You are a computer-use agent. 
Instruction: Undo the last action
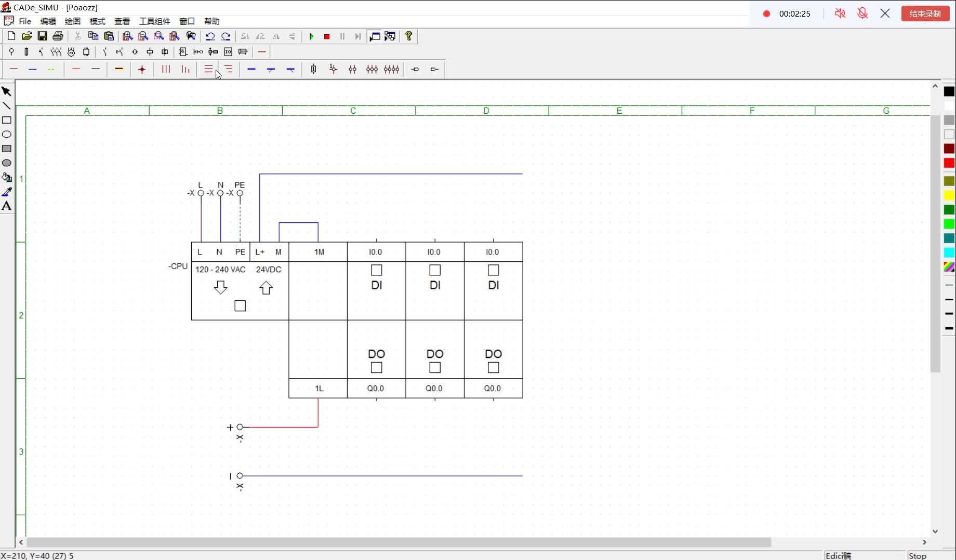point(210,36)
